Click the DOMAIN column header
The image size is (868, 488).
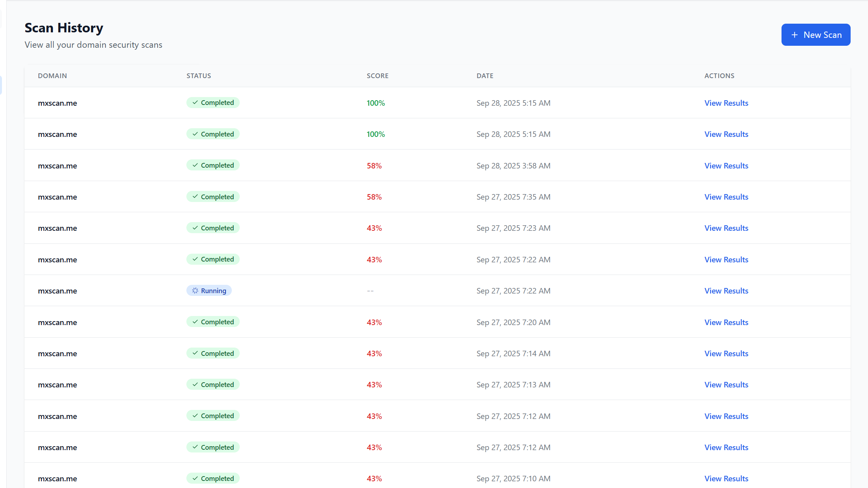[x=53, y=75]
